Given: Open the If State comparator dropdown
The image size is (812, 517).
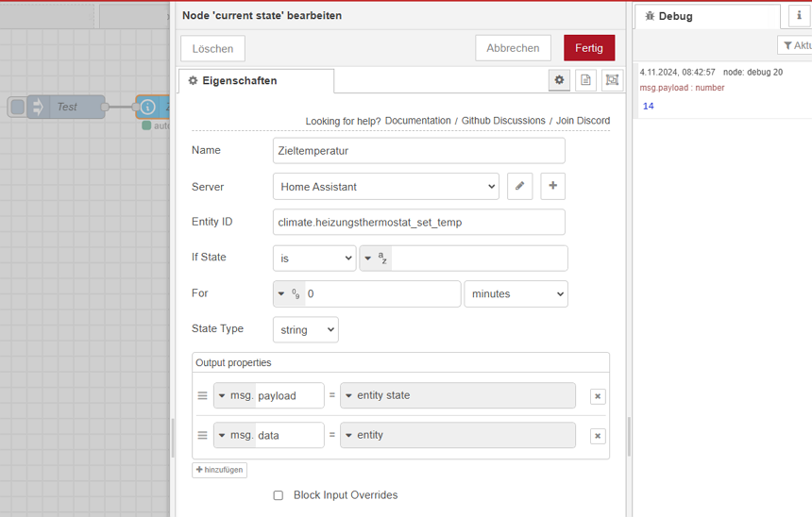Looking at the screenshot, I should [x=314, y=258].
